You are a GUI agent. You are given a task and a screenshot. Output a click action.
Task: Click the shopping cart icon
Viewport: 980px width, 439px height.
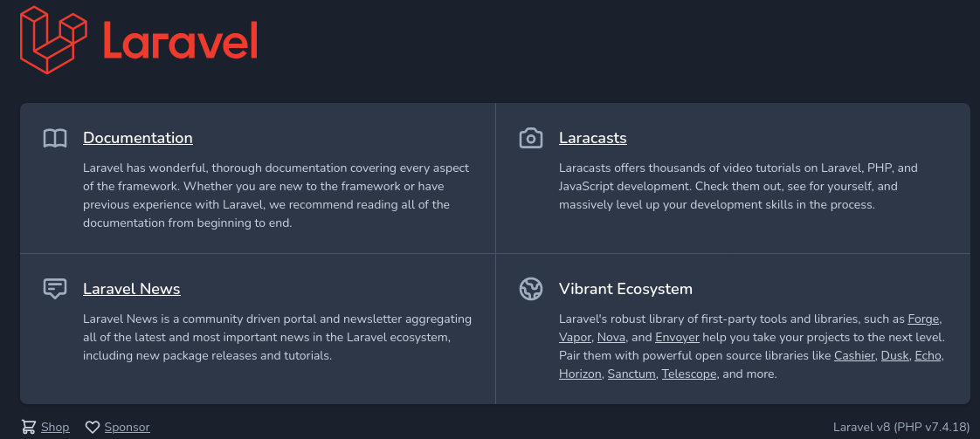(x=29, y=427)
